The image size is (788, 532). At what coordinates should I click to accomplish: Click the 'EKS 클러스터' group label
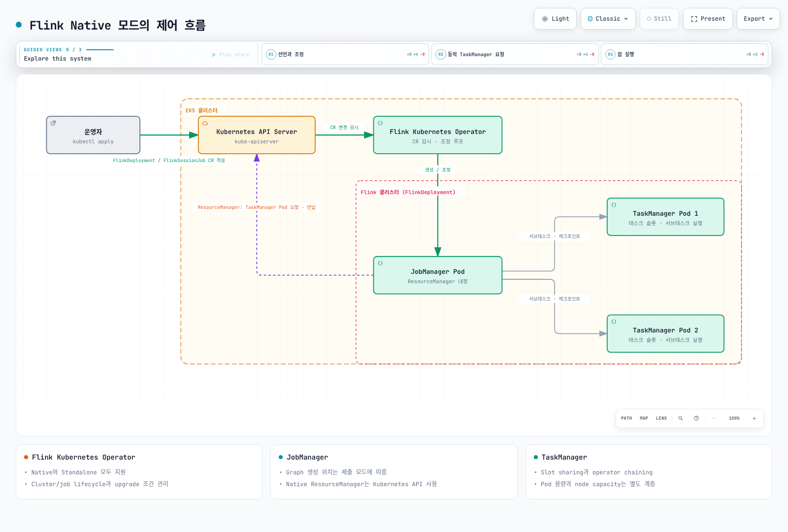[x=201, y=110]
